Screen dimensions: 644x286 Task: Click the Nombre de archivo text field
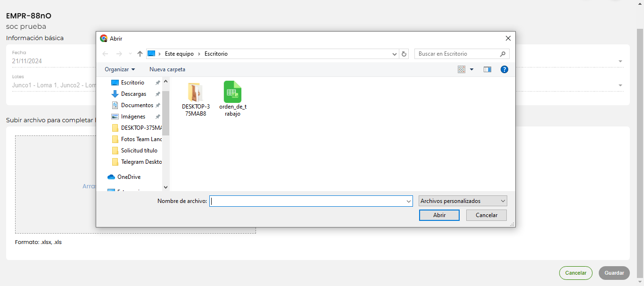click(x=306, y=201)
